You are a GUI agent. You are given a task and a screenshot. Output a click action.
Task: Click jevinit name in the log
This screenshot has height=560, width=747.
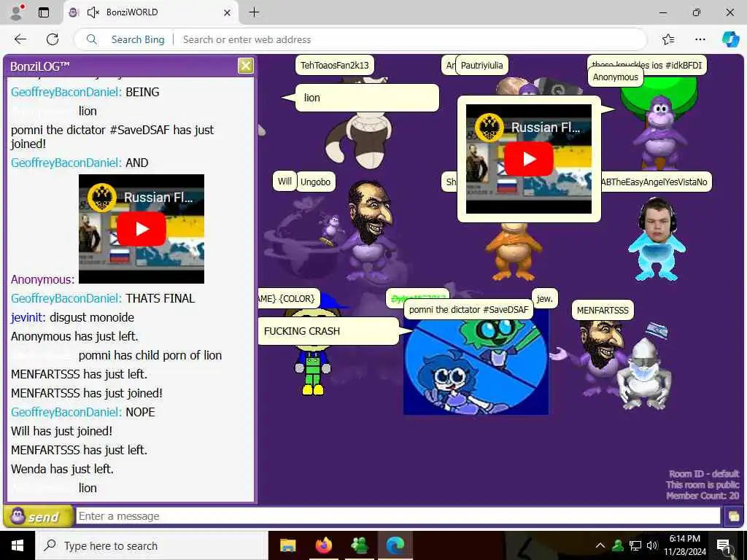pos(28,318)
